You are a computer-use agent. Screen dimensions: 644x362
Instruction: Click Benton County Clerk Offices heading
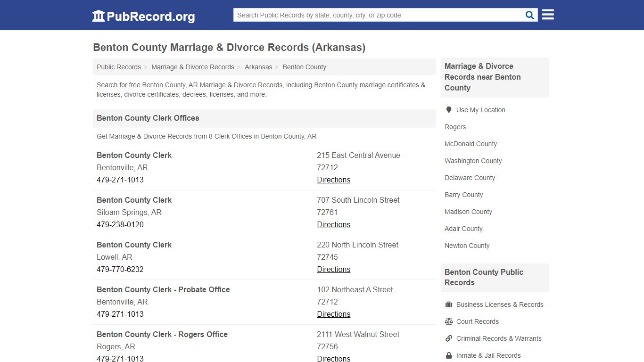[x=148, y=118]
